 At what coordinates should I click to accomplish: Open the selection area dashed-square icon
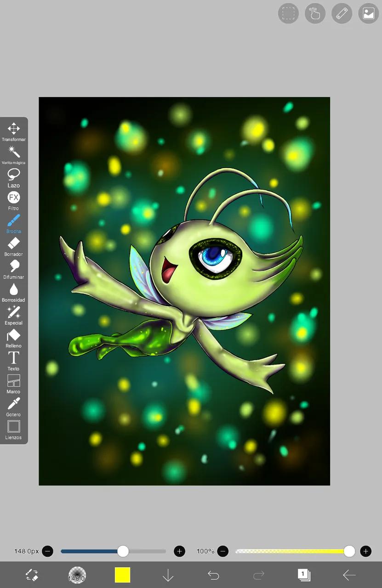pyautogui.click(x=288, y=13)
